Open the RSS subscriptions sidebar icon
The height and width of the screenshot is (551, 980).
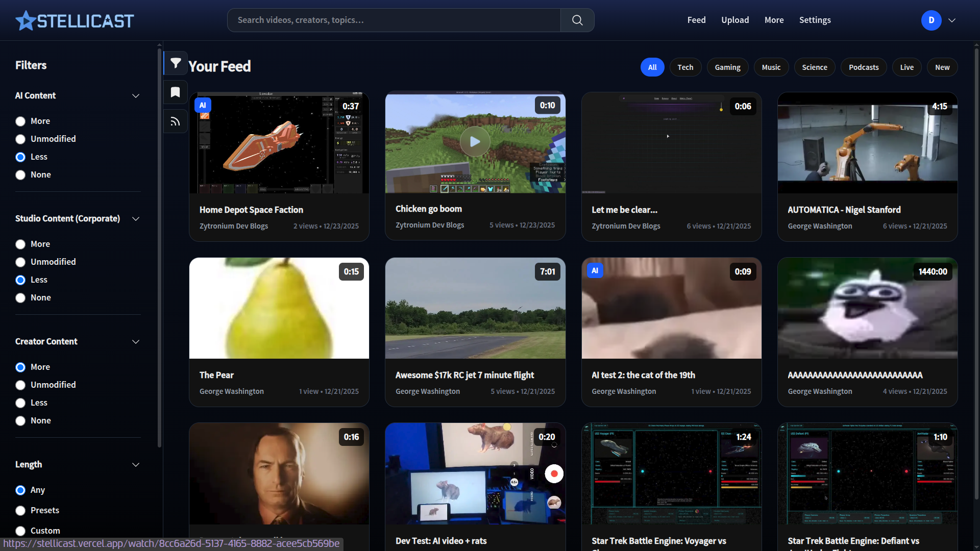click(176, 121)
